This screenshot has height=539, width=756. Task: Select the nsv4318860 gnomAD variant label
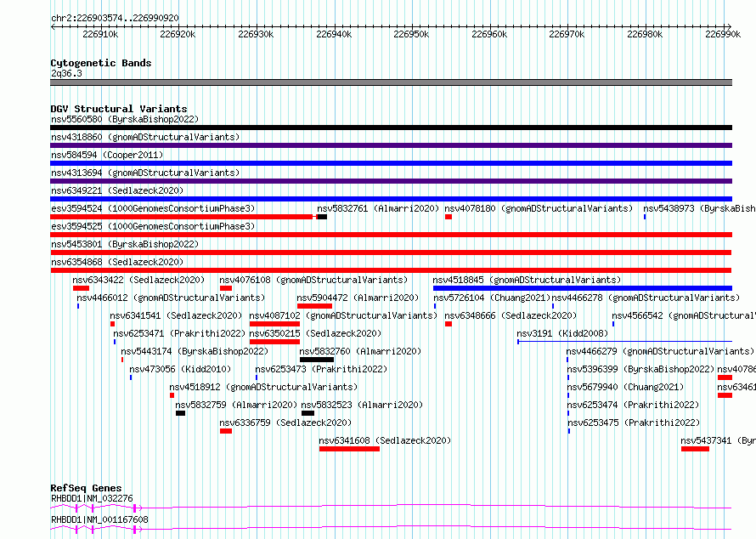(x=145, y=137)
